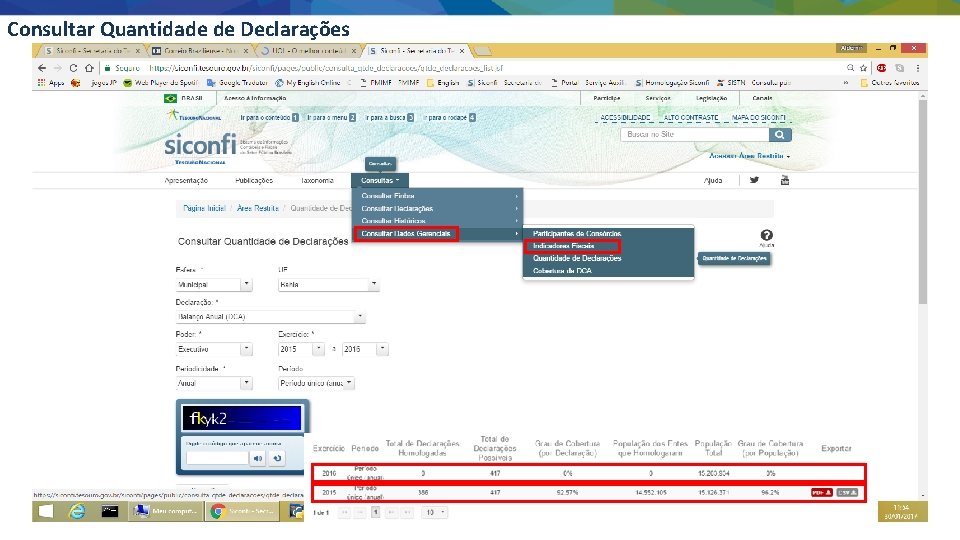Click the Área Restrita breadcrumb
Viewport: 960px width, 540px height.
pyautogui.click(x=258, y=209)
